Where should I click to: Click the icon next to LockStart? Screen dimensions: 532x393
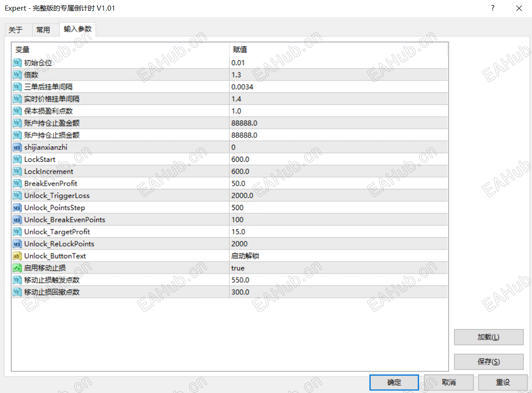click(x=17, y=159)
